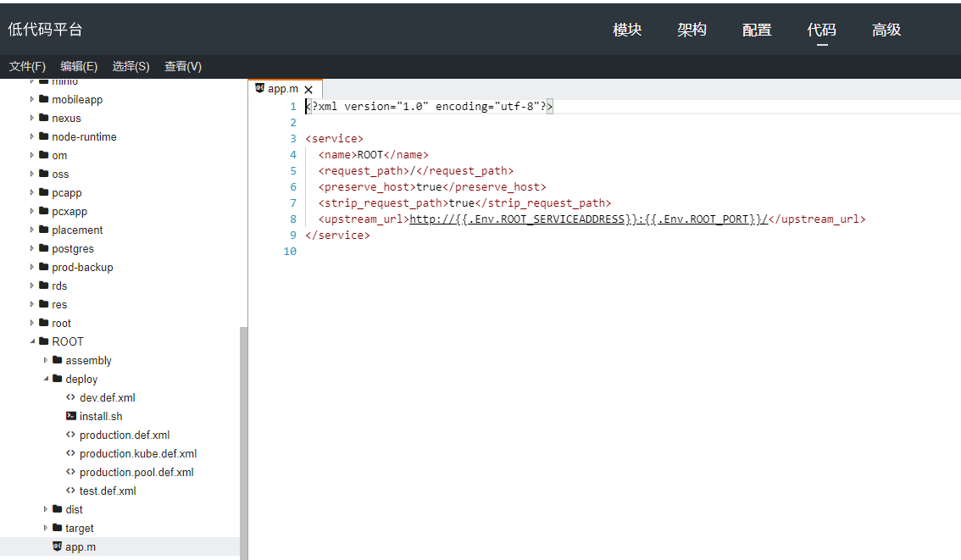The height and width of the screenshot is (560, 961).
Task: Click the test.def.xml code file icon
Action: (x=71, y=491)
